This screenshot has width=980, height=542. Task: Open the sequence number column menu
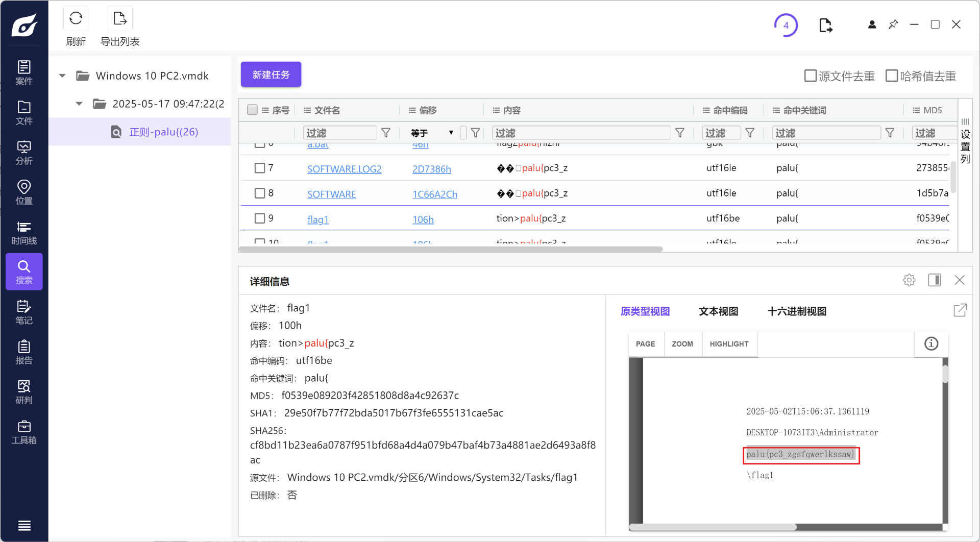click(x=265, y=110)
